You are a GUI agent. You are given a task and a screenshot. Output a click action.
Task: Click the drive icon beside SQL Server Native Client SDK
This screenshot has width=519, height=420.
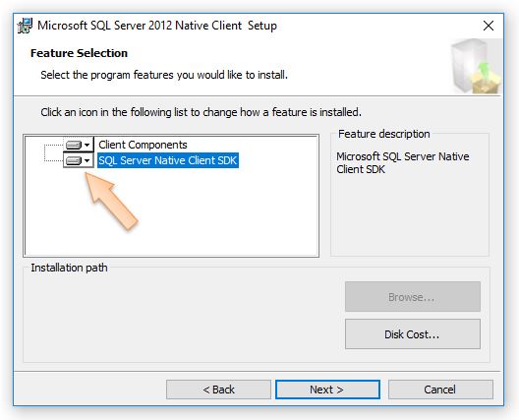[x=74, y=160]
